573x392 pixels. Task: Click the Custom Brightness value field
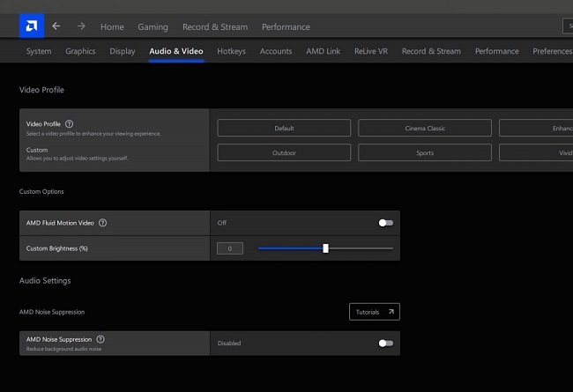pos(230,248)
